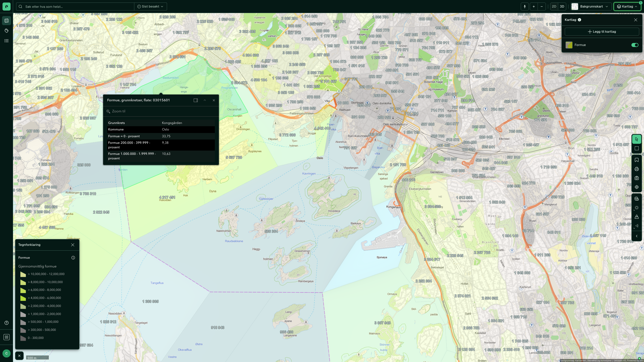Screen dimensions: 644x362
Task: Click the print map icon
Action: [636, 169]
